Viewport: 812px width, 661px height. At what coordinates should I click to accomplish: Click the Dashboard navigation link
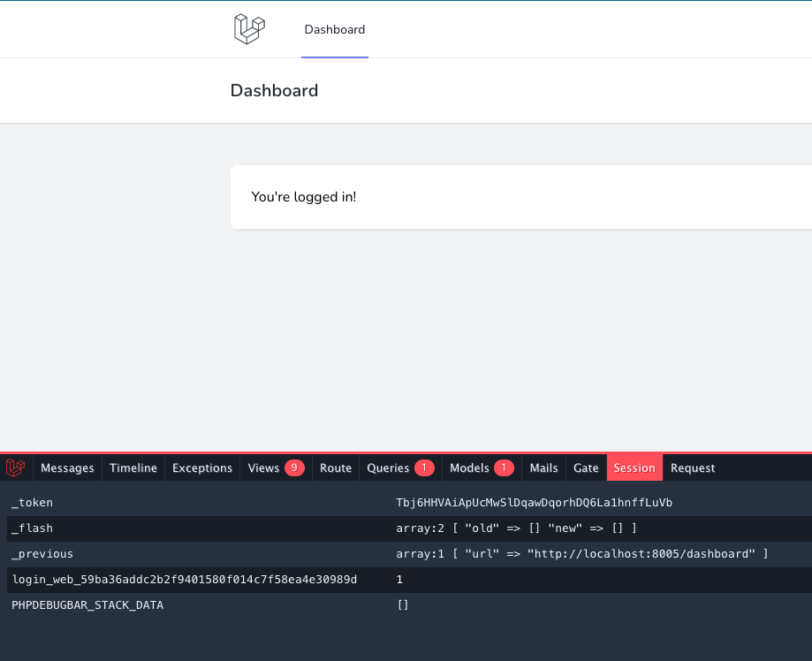[x=334, y=29]
